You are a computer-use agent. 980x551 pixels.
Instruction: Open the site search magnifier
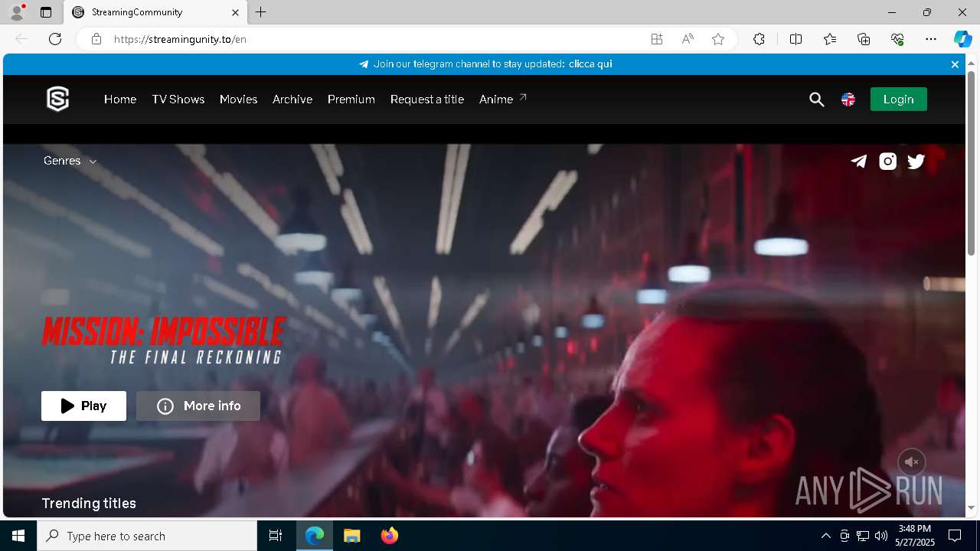coord(816,99)
